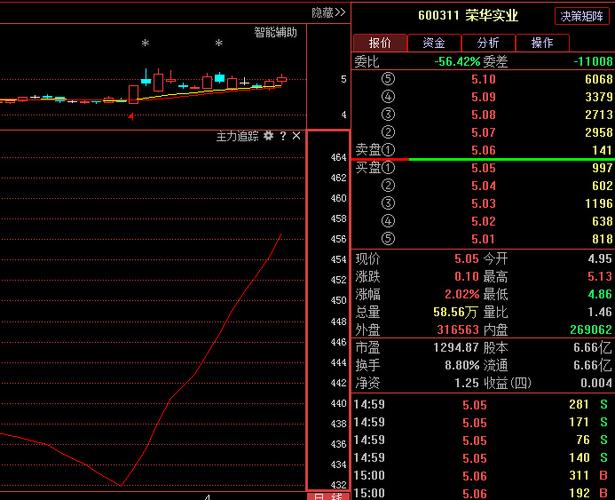Click 内盘 value 269062

click(591, 330)
